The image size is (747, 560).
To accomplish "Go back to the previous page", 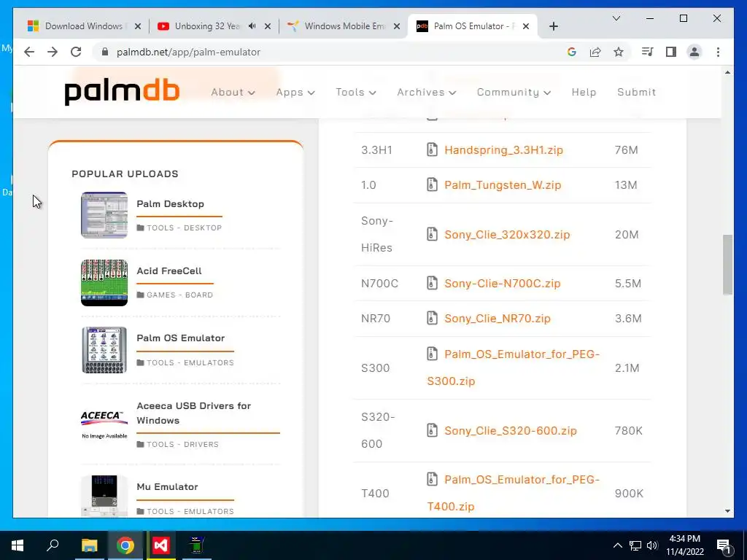I will click(x=29, y=52).
